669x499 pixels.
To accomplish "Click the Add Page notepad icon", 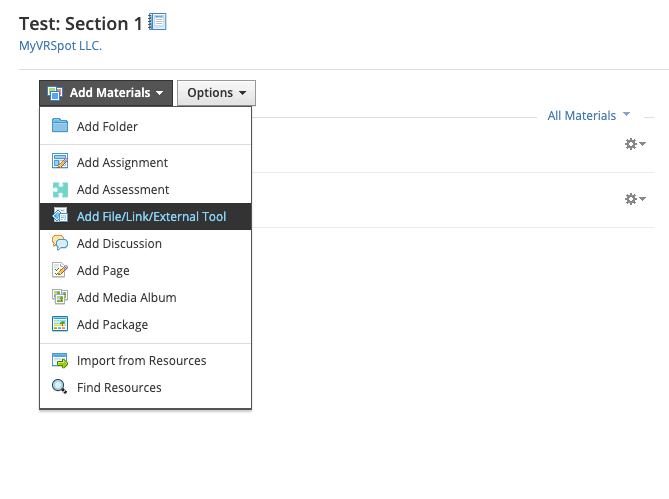I will 60,270.
